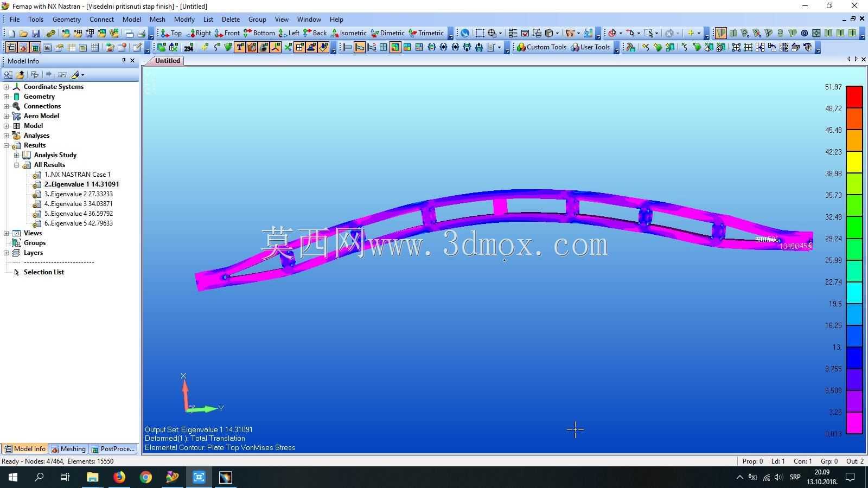Toggle the Model Info pane icon

click(x=11, y=47)
